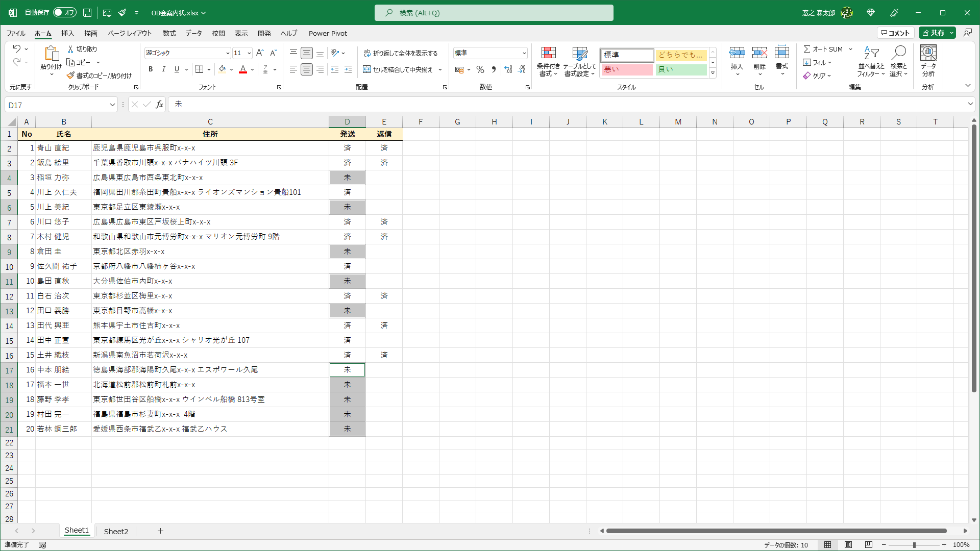Image resolution: width=980 pixels, height=551 pixels.
Task: Click the Save disk icon in title bar
Action: point(87,13)
